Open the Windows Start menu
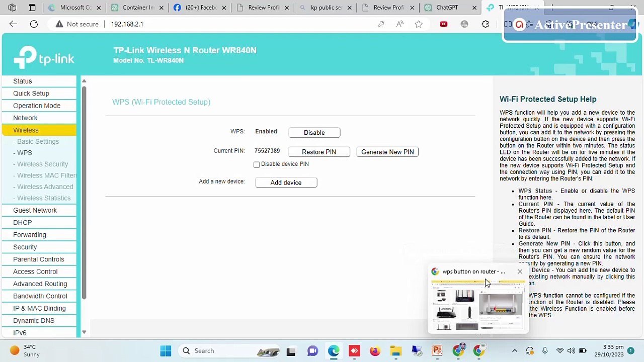Image resolution: width=644 pixels, height=362 pixels. [x=166, y=351]
